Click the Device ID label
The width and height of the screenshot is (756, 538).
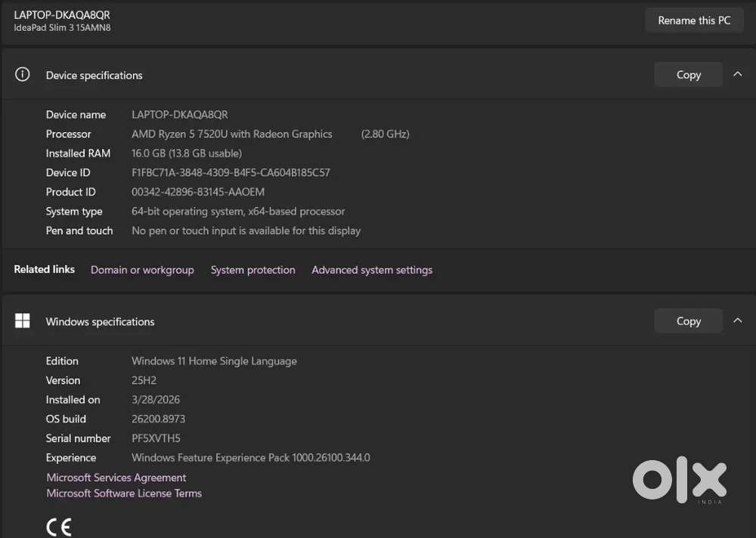pyautogui.click(x=67, y=172)
